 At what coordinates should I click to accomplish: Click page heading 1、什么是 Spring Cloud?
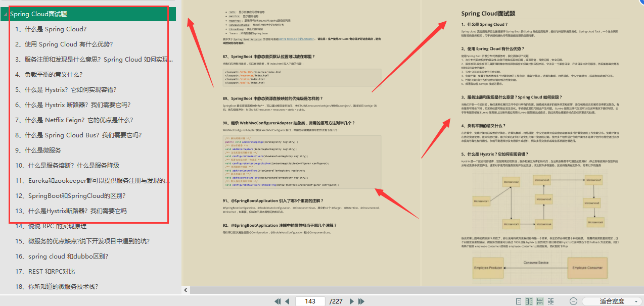click(484, 24)
